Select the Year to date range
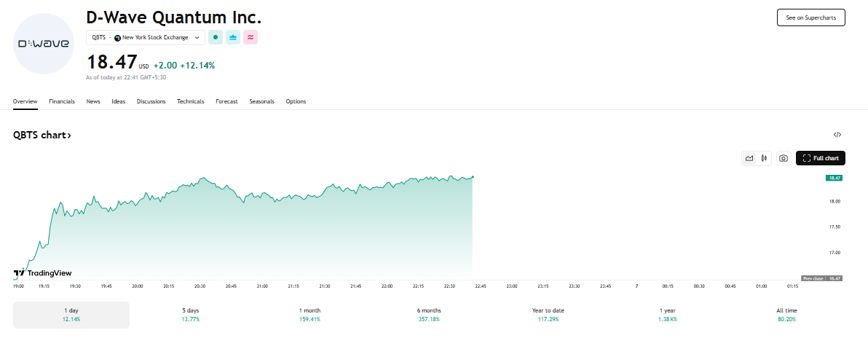Screen dimensions: 868x346 [x=548, y=315]
